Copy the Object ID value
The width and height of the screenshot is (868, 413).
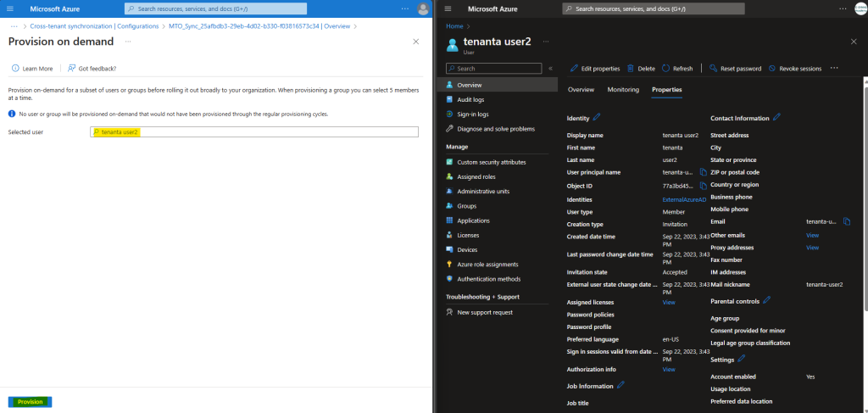pos(704,185)
